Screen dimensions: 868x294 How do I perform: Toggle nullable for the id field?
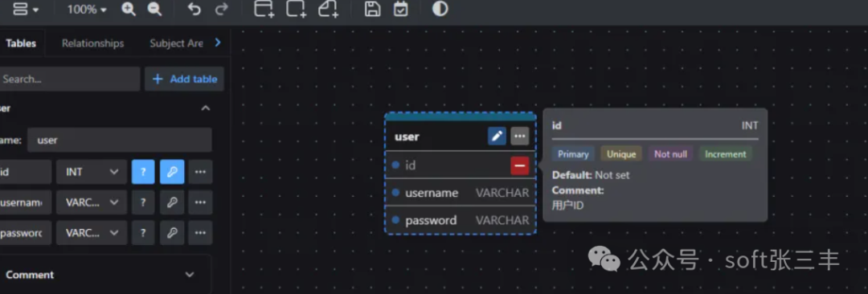tap(143, 172)
